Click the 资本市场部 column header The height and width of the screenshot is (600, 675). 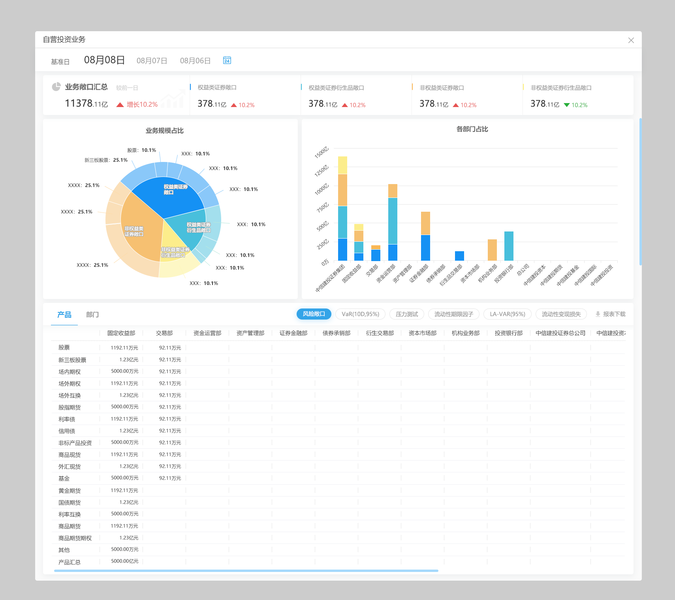click(422, 333)
